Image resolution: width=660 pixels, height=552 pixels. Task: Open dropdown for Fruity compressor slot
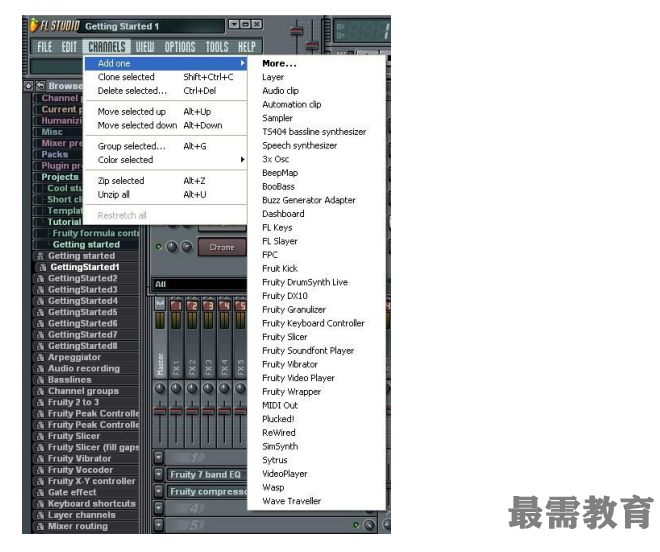[158, 492]
